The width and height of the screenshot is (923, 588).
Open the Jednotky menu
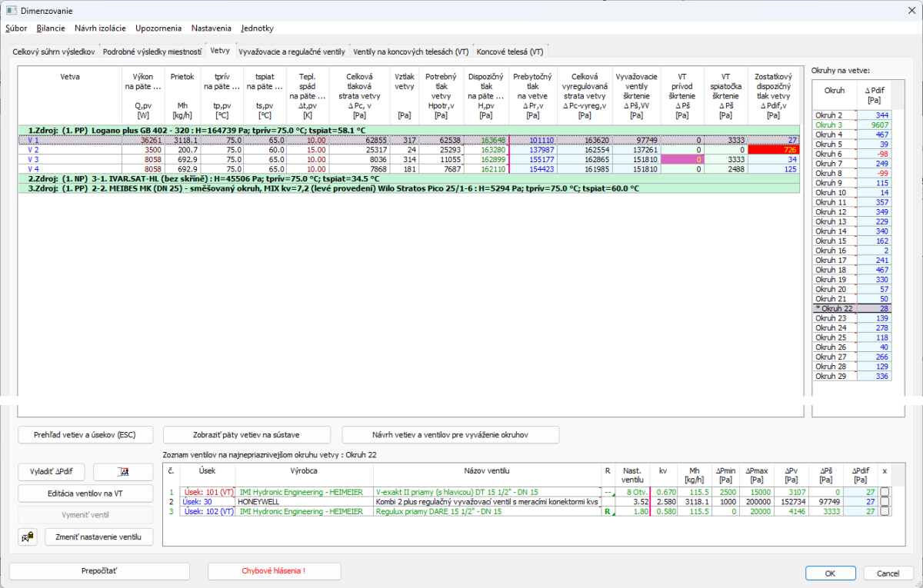click(257, 28)
